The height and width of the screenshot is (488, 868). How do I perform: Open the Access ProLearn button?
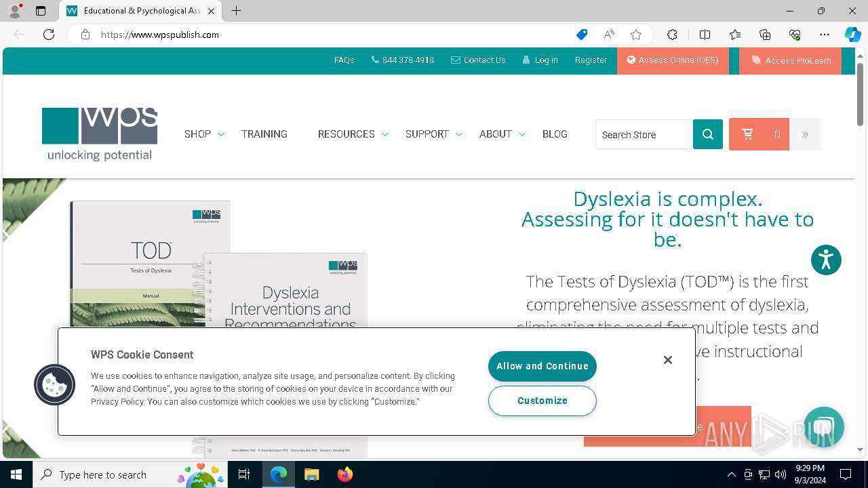[790, 60]
